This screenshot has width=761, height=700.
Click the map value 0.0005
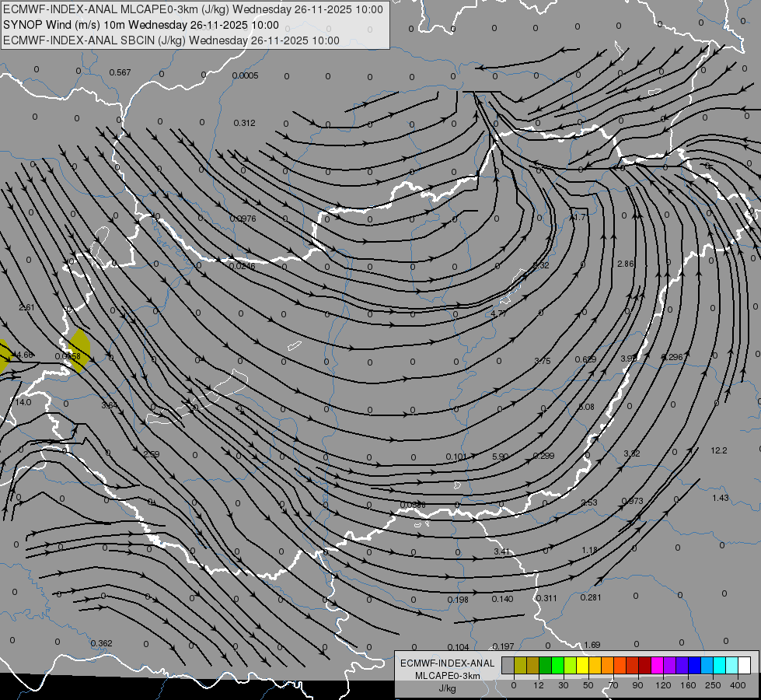(245, 75)
